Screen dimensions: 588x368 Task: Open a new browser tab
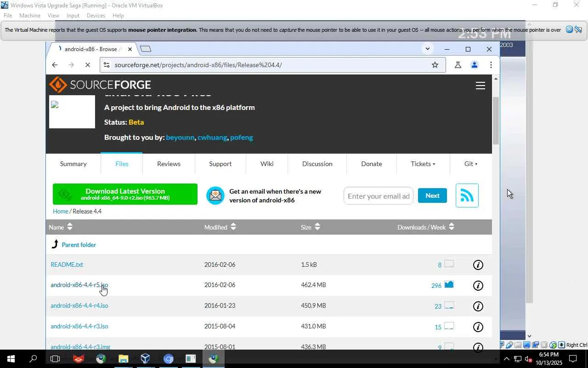coord(146,49)
